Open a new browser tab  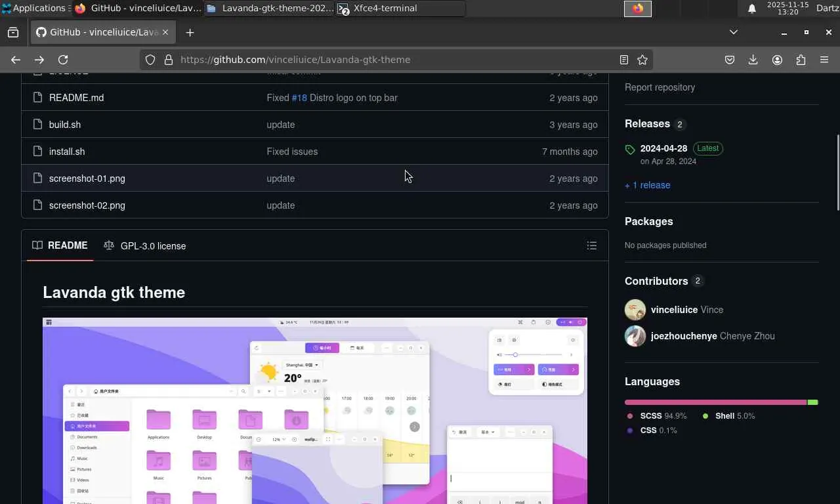click(190, 32)
